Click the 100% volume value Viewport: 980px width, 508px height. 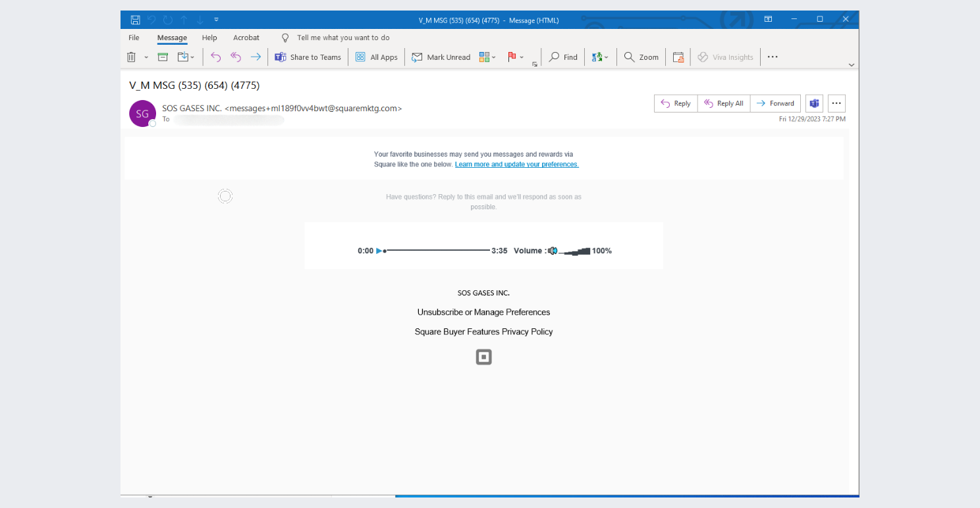[602, 251]
